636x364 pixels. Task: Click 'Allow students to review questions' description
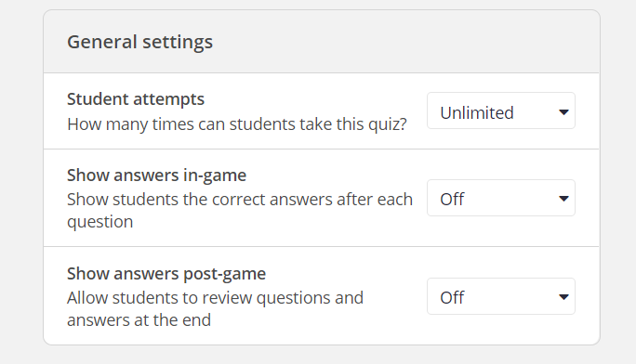click(215, 308)
